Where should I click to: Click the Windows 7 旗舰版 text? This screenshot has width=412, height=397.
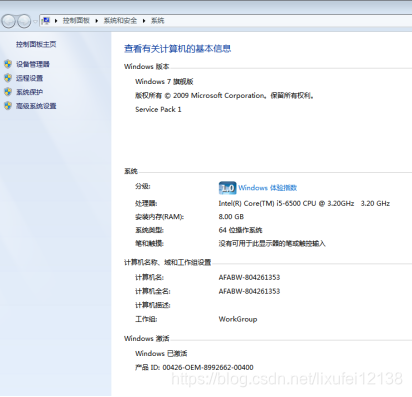[x=164, y=82]
